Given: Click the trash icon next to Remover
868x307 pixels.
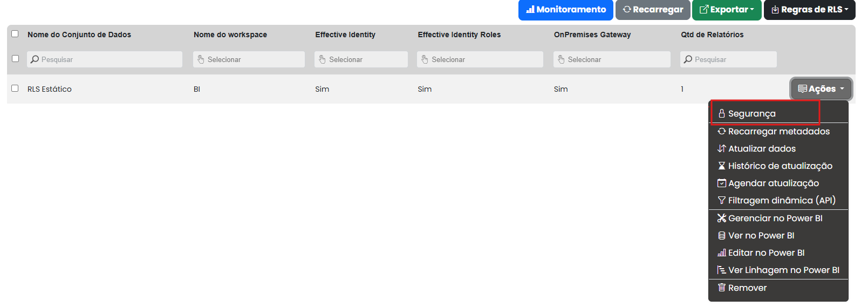Looking at the screenshot, I should 721,288.
